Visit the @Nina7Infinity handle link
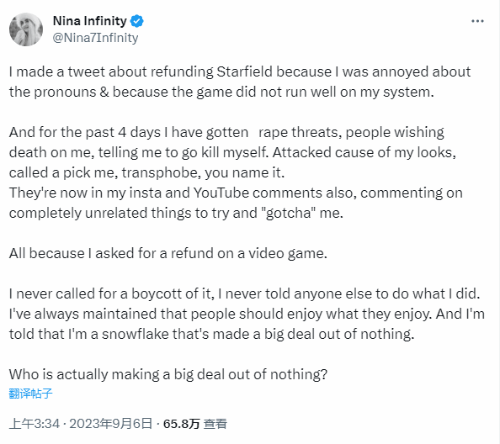 [x=95, y=38]
